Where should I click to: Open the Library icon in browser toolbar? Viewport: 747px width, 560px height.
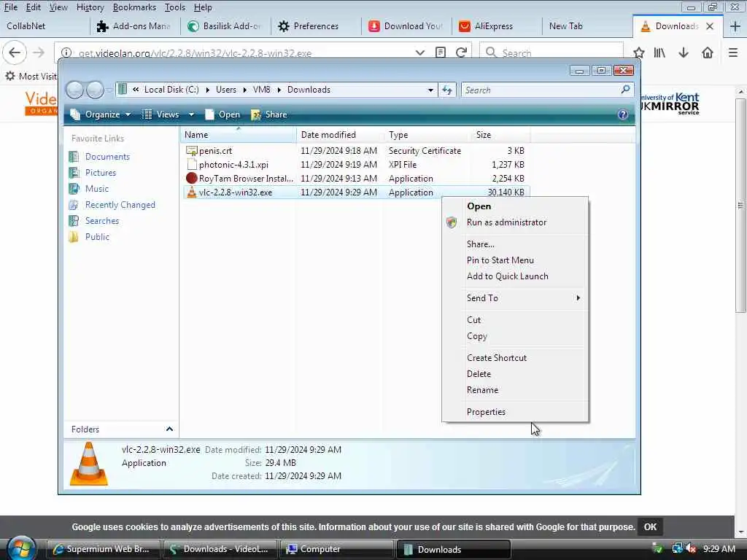(x=659, y=52)
